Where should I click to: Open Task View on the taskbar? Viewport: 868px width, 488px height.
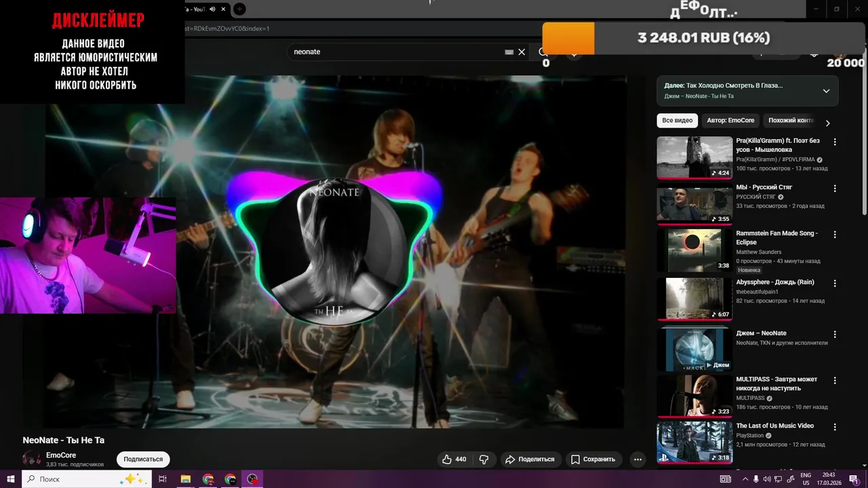tap(163, 479)
